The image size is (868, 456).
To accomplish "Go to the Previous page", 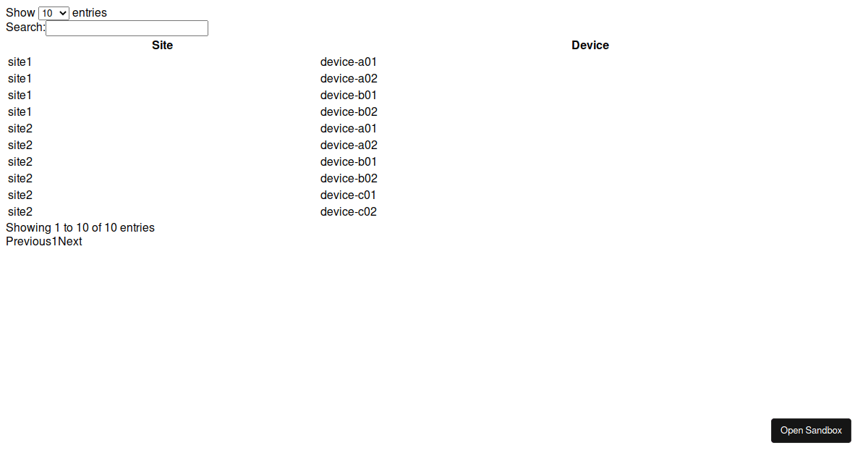I will [28, 242].
